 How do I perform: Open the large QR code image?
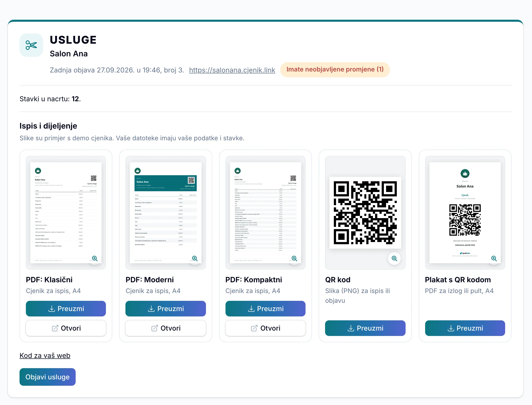[365, 213]
